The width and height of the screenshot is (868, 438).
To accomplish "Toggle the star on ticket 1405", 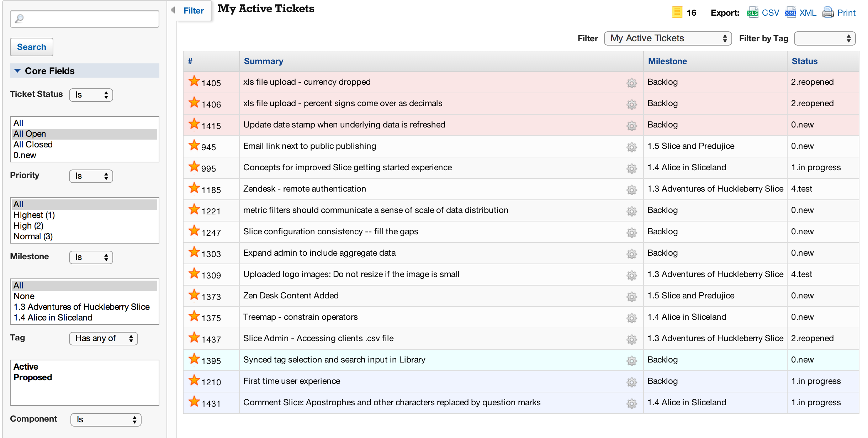I will (194, 81).
